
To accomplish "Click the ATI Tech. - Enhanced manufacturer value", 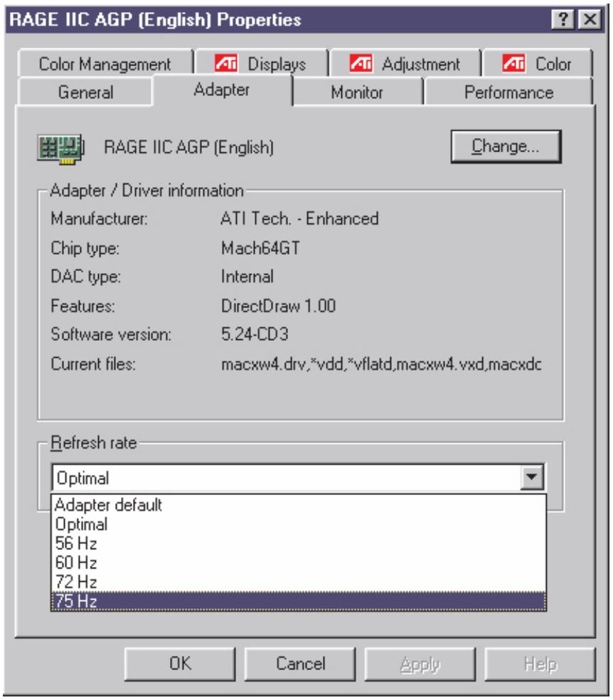I will [299, 219].
